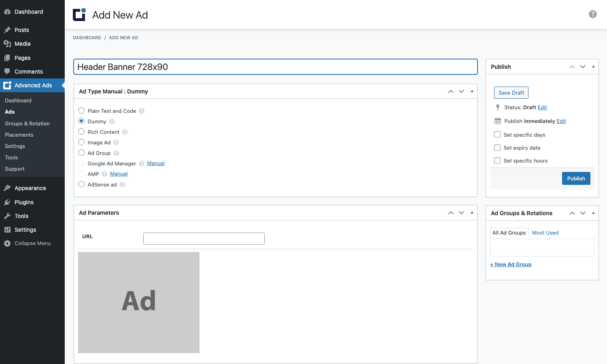Click DASHBOARD breadcrumb link
Screen dimensions: 607x364
(87, 38)
